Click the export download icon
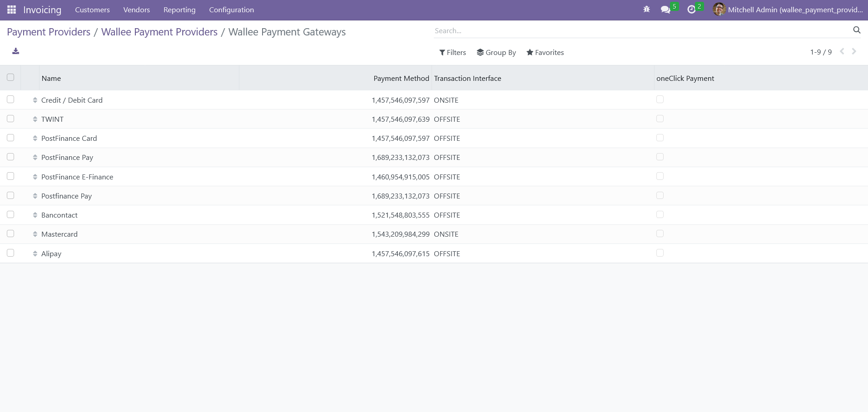Screen dimensions: 868x412 pyautogui.click(x=16, y=51)
